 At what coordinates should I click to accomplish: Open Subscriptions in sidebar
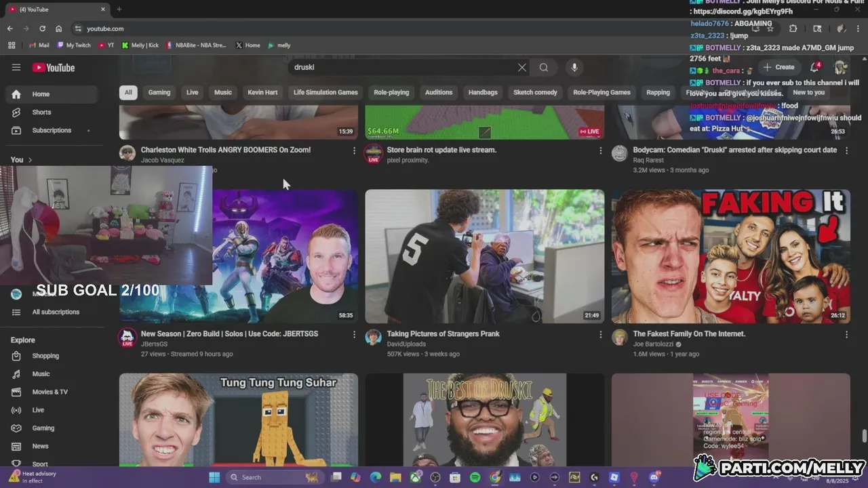51,130
